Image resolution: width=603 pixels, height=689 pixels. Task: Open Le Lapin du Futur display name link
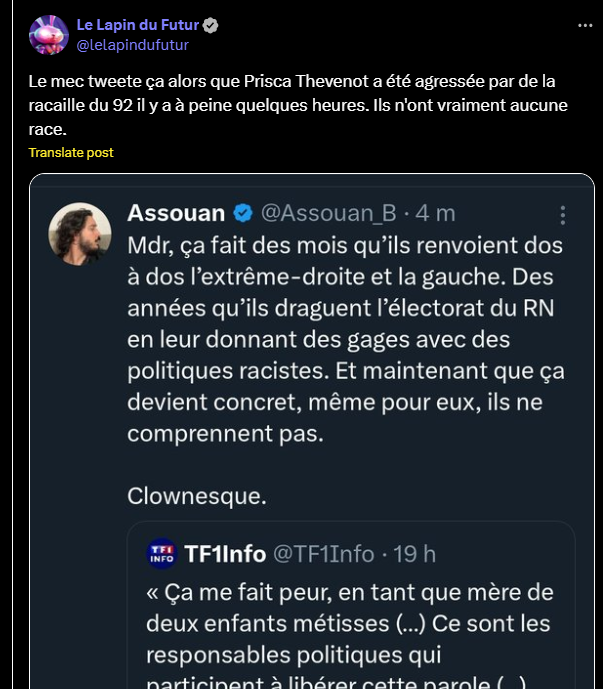139,25
